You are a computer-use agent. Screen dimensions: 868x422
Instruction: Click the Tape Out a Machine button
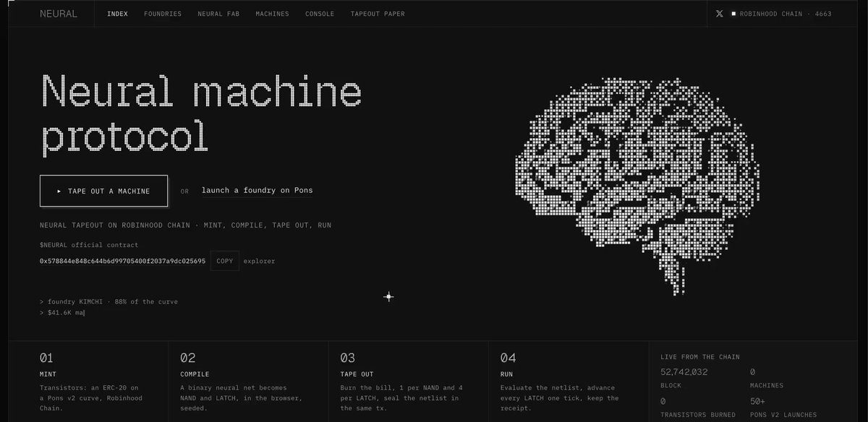tap(103, 191)
